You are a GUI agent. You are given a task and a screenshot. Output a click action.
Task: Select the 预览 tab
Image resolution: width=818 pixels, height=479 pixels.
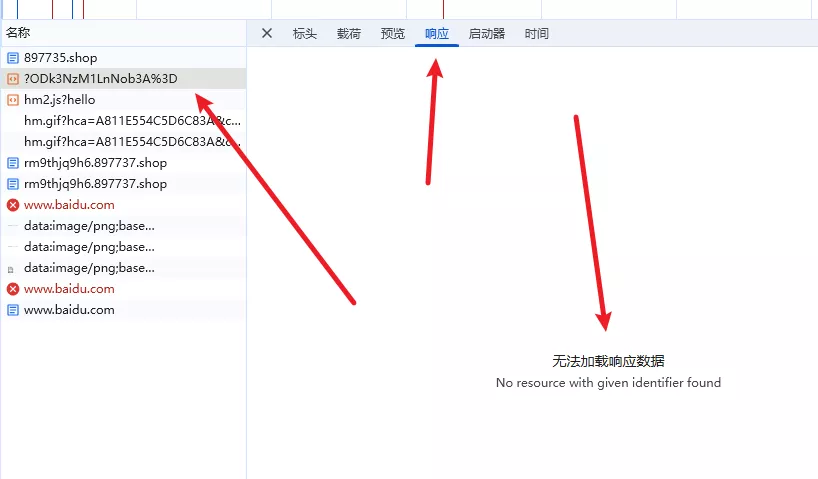click(x=393, y=34)
